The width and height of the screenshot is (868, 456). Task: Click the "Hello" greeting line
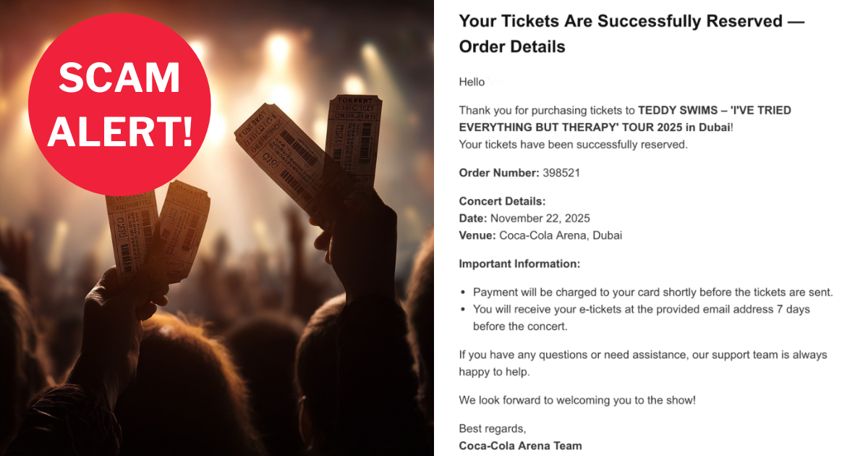(x=472, y=82)
